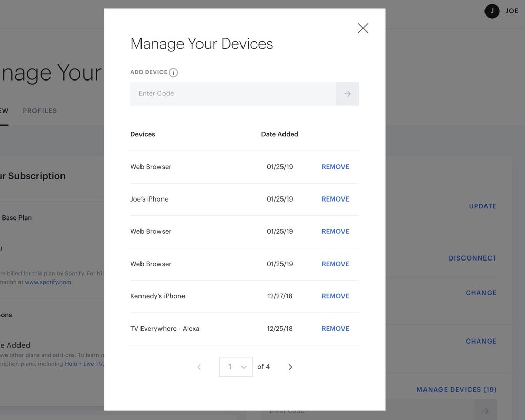Go to next page of devices
The width and height of the screenshot is (525, 420).
pos(290,367)
